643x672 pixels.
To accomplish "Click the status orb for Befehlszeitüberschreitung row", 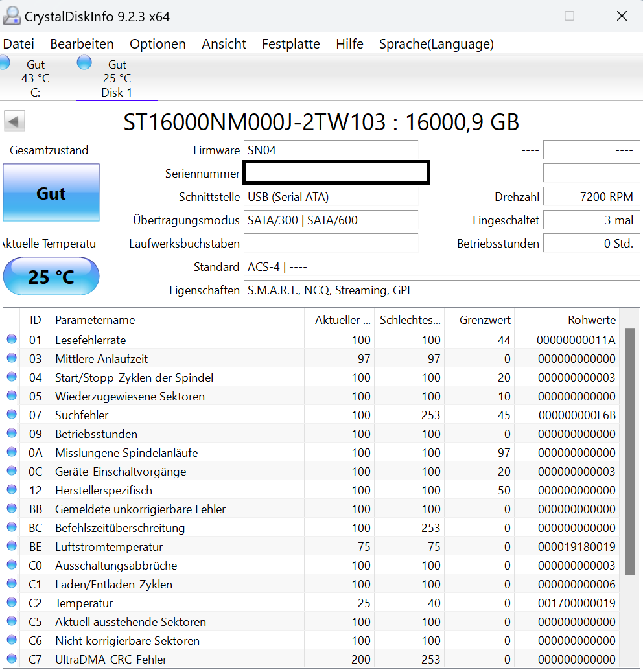I will click(x=12, y=527).
